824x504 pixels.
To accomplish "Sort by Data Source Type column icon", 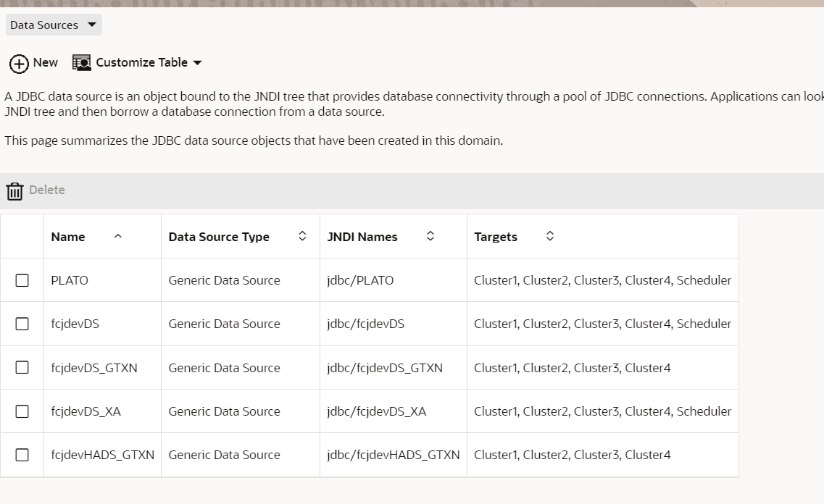I will [x=302, y=236].
